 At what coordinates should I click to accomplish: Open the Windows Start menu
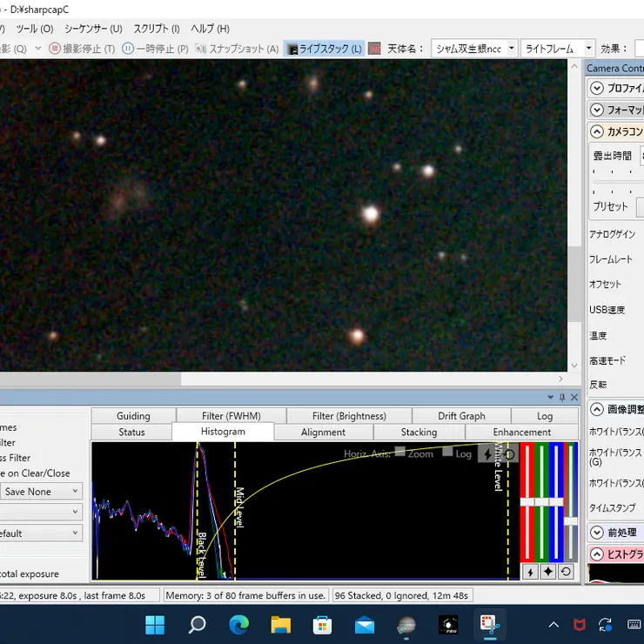(x=155, y=625)
